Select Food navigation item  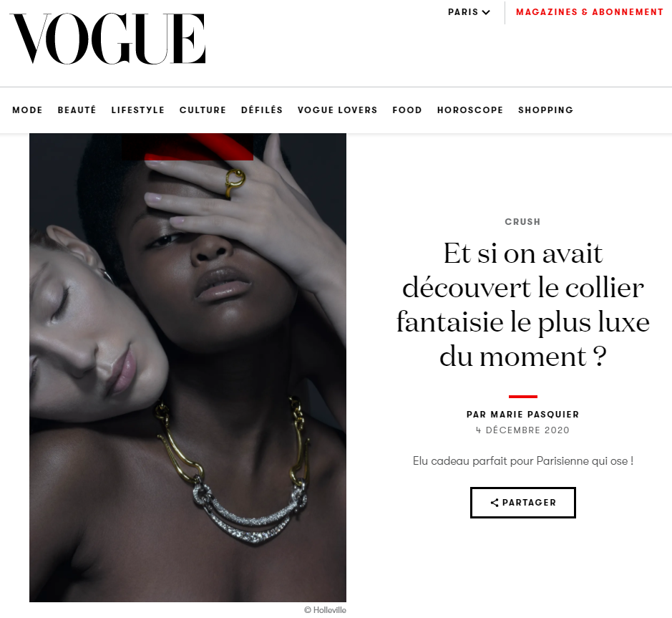407,110
